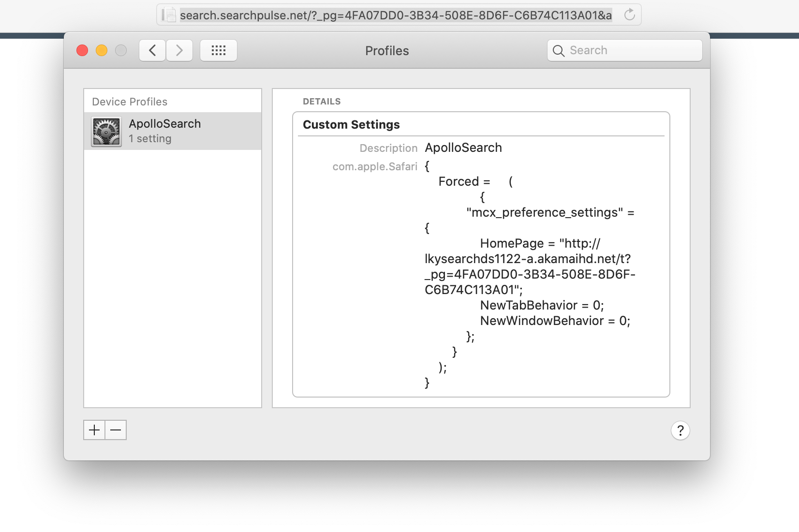Screen dimensions: 799x532
Task: Show all preferences grid button
Action: pos(219,50)
